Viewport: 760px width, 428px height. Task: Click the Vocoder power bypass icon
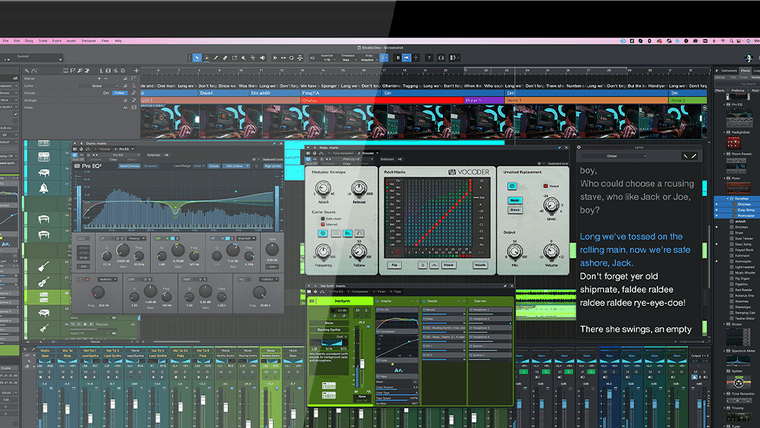309,158
